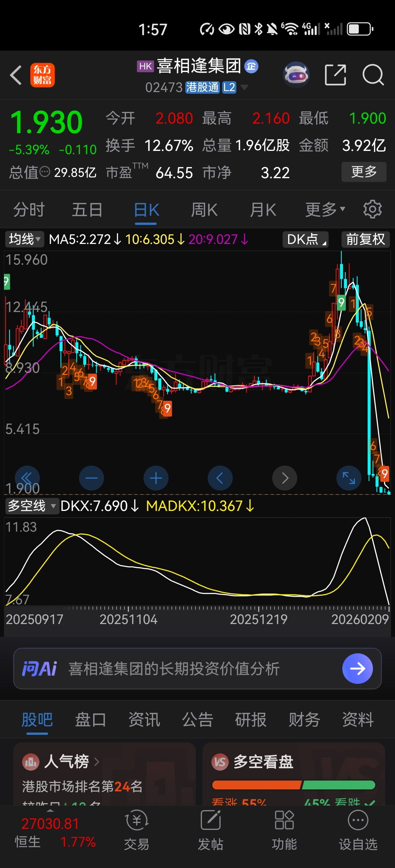Tap the 总值 info circle icon
The width and height of the screenshot is (395, 868).
45,172
